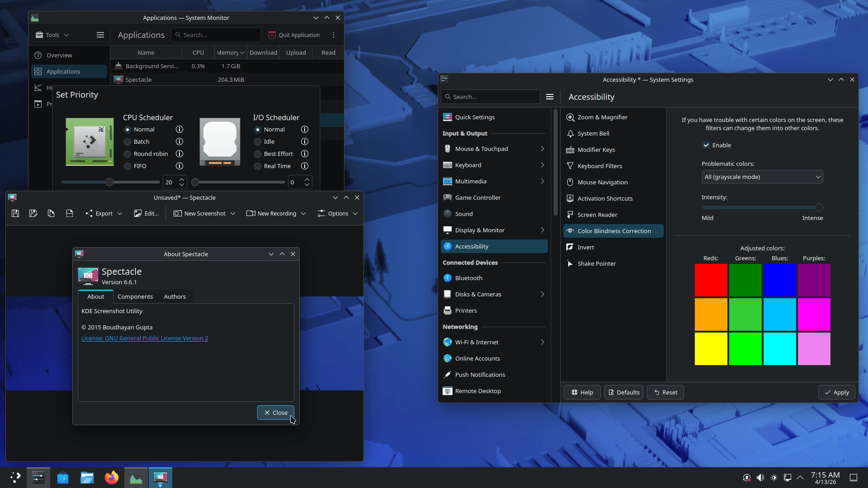Open the GNU General Public License link
The width and height of the screenshot is (868, 488).
(145, 338)
